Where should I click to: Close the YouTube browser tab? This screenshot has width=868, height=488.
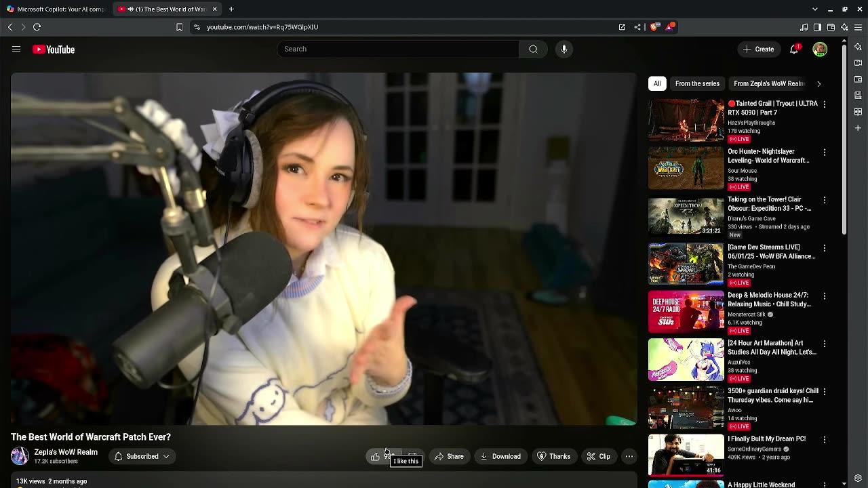pos(215,9)
